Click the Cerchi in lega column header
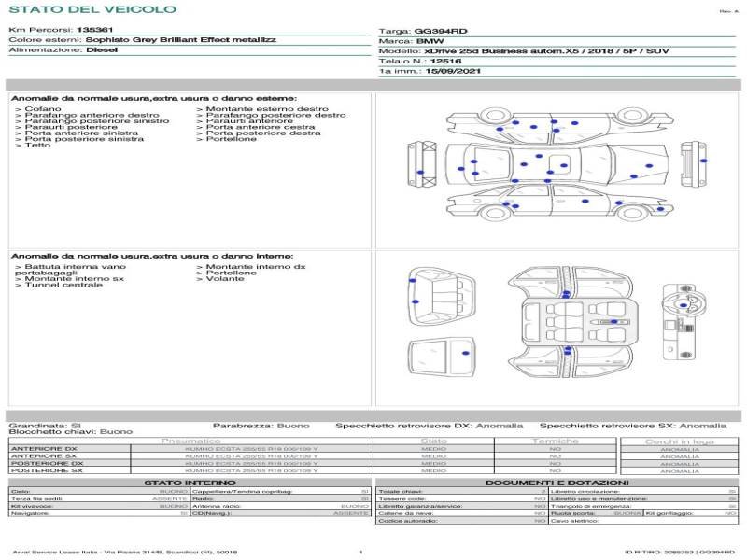 click(x=679, y=441)
